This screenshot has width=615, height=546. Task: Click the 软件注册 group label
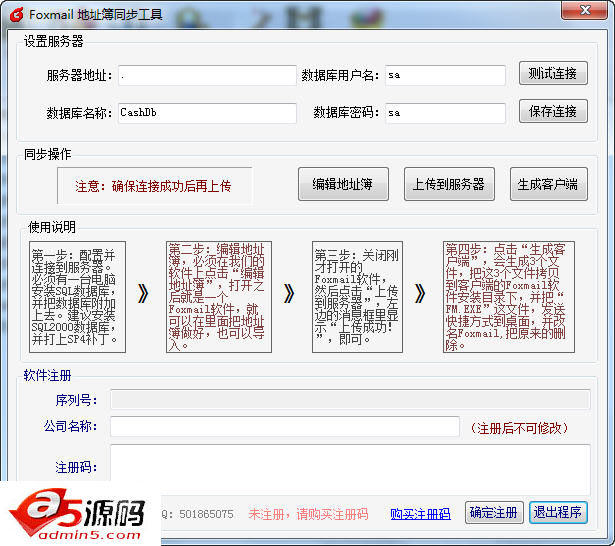47,375
